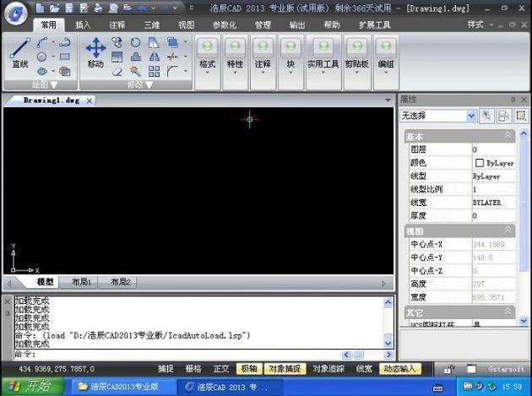The image size is (532, 396).
Task: Click the 颜色 ByLayer color swatch
Action: pyautogui.click(x=480, y=163)
